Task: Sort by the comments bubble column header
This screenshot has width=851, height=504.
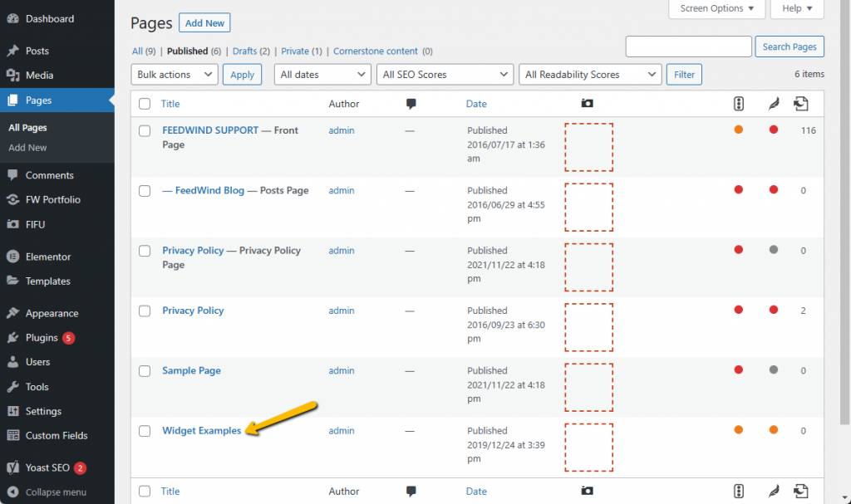Action: pyautogui.click(x=411, y=103)
